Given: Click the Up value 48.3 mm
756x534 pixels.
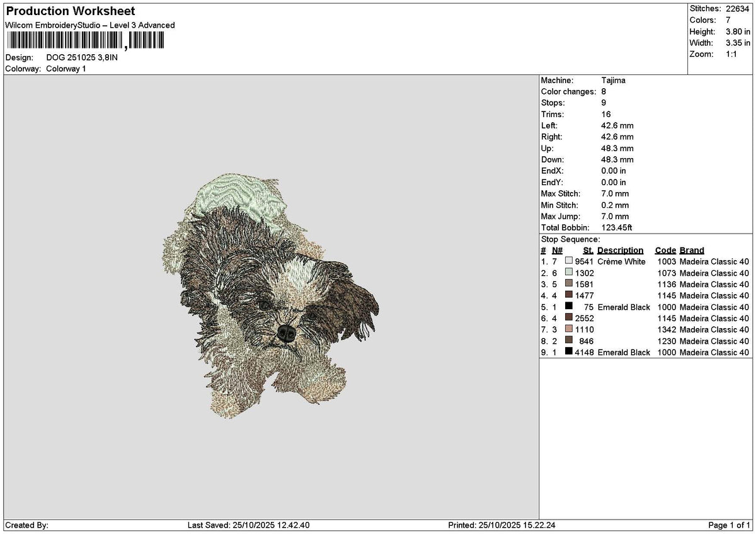Looking at the screenshot, I should [617, 149].
